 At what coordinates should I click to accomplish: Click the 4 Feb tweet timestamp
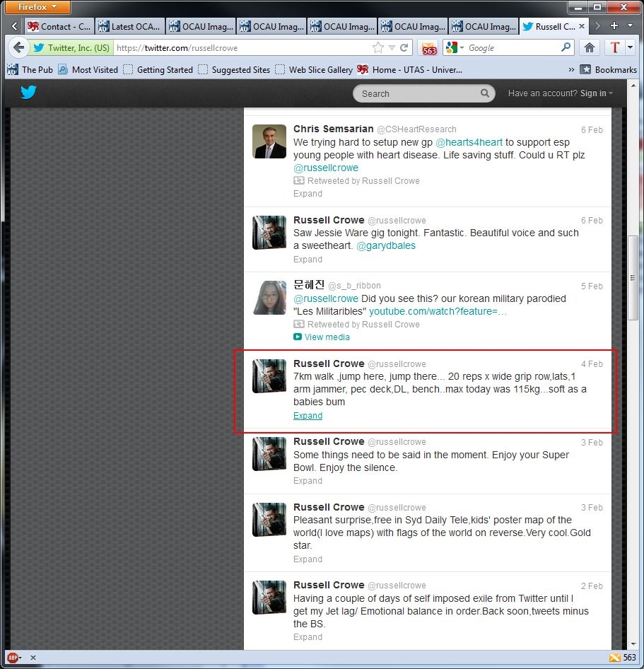point(592,364)
